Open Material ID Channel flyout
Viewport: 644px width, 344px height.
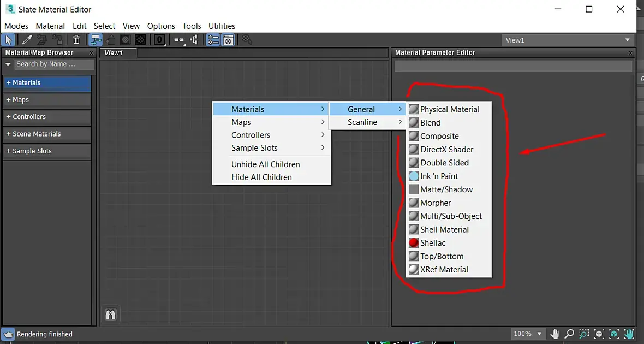point(159,40)
